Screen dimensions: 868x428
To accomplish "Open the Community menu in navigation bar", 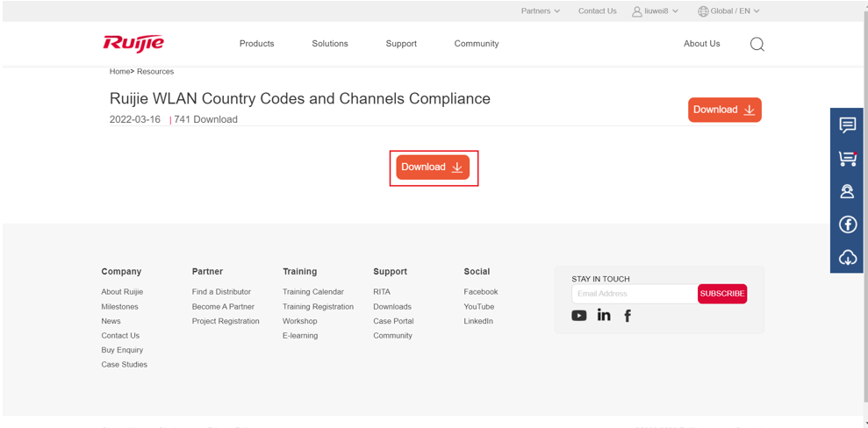I will point(477,44).
